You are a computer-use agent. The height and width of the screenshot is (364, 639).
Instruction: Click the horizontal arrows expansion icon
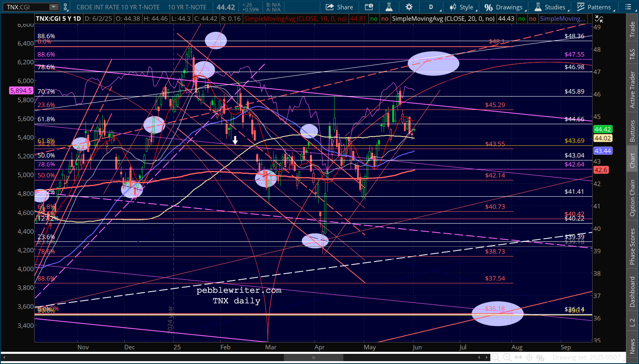tap(518, 357)
